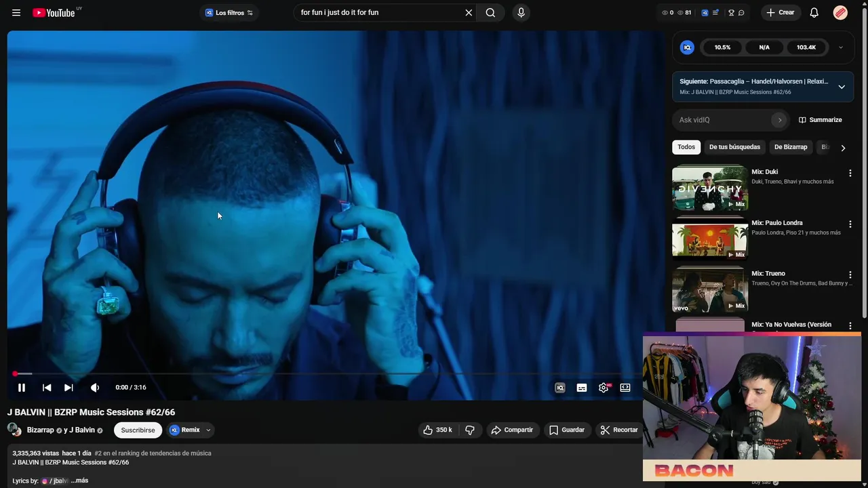The height and width of the screenshot is (488, 868).
Task: Click the Mix: Duki title text
Action: pos(764,172)
